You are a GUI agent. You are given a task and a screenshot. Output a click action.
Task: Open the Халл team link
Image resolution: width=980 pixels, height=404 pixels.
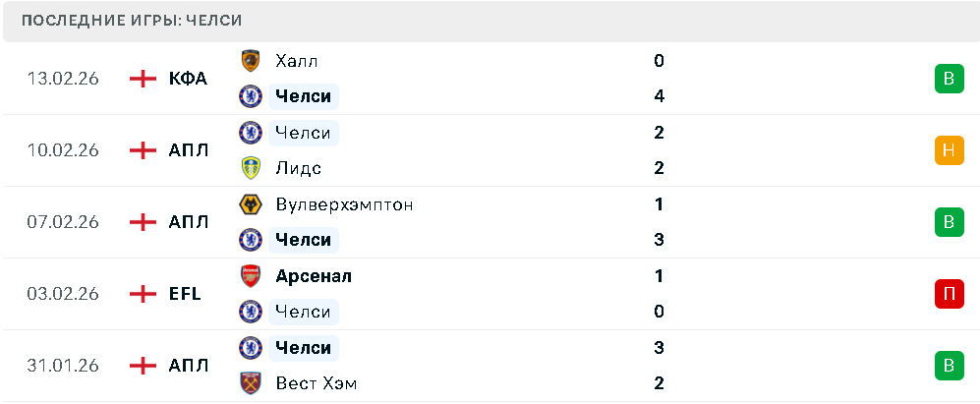297,61
